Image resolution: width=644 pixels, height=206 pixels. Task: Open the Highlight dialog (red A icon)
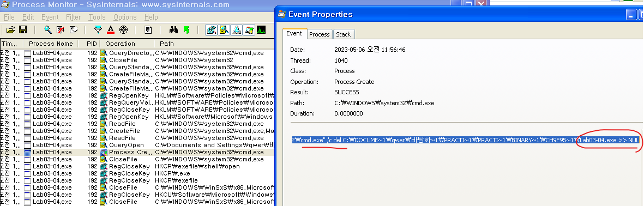point(111,29)
